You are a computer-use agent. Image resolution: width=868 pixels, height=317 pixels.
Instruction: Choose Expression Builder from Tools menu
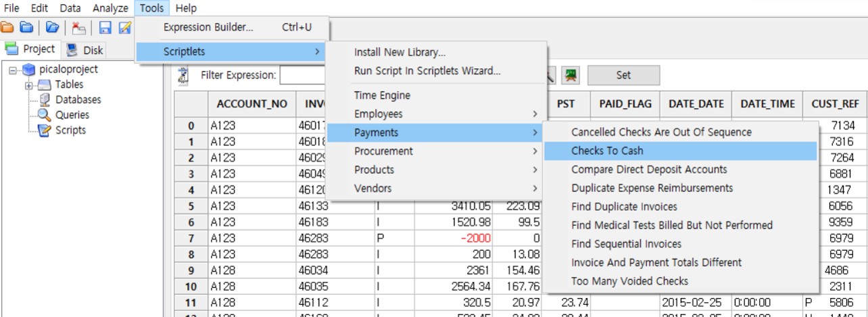(231, 28)
